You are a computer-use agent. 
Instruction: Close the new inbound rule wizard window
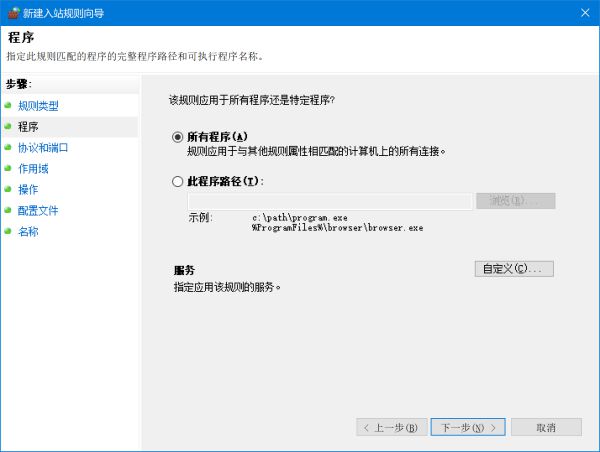pyautogui.click(x=582, y=12)
